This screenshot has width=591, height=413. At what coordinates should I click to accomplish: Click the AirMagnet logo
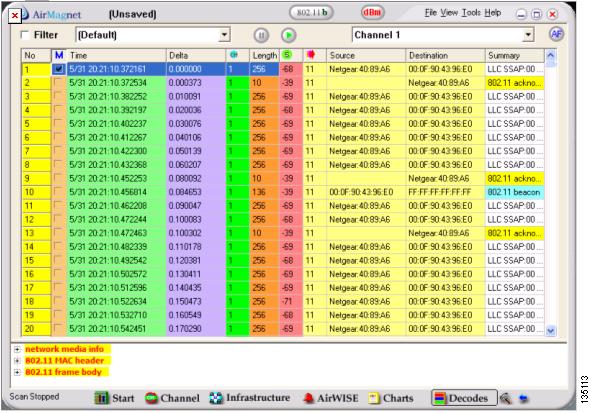tap(53, 14)
